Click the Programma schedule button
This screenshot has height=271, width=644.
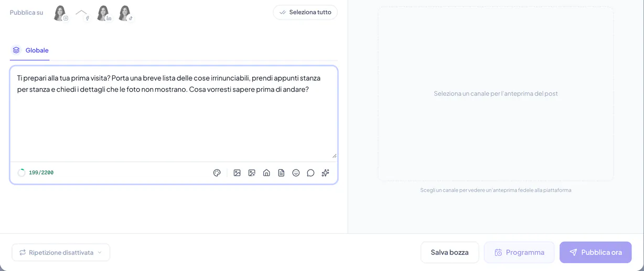pos(519,253)
